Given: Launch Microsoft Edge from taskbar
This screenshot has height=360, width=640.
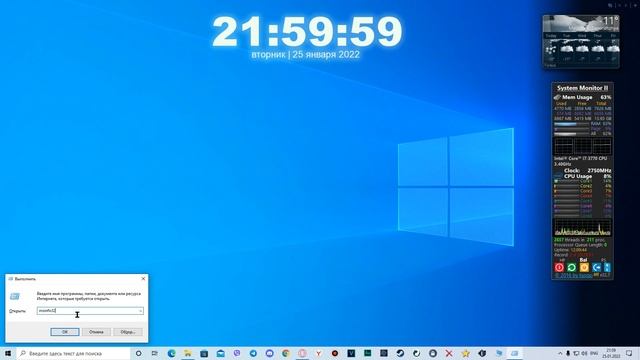Looking at the screenshot, I should pyautogui.click(x=171, y=353).
